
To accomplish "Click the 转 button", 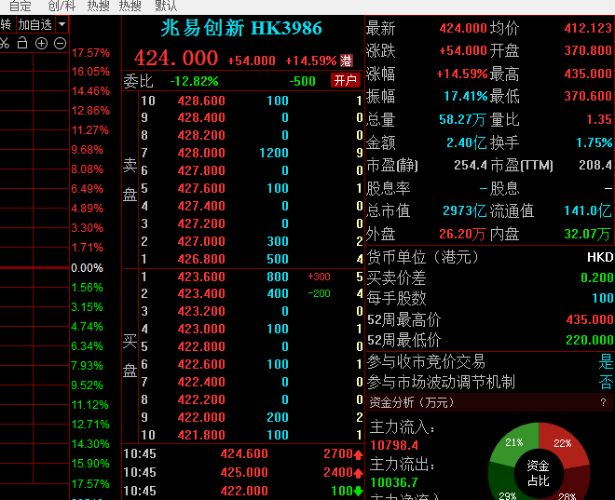I will click(x=5, y=25).
